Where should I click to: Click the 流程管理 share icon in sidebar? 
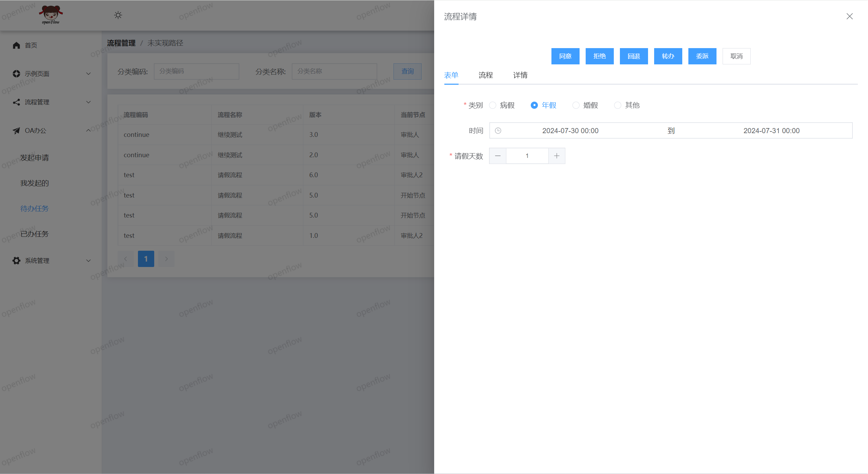pyautogui.click(x=16, y=102)
